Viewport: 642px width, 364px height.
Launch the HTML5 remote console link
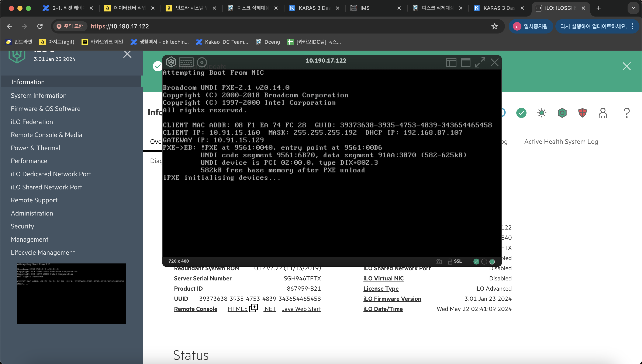(x=237, y=309)
